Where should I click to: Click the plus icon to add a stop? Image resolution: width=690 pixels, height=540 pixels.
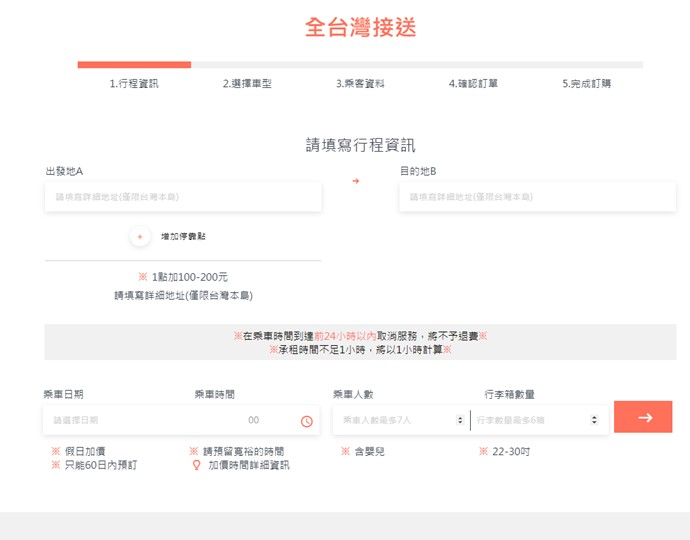[x=140, y=237]
